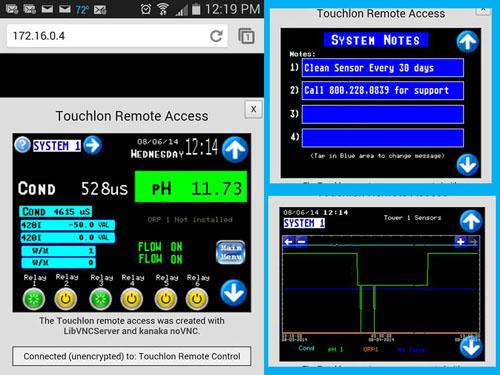The image size is (500, 375).
Task: Toggle Relay 4 power button
Action: coord(132,299)
